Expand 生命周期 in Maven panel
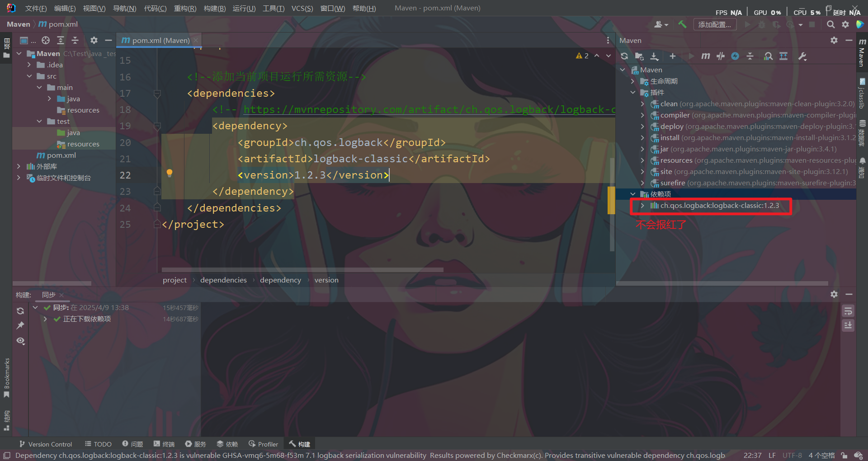This screenshot has width=868, height=461. tap(632, 81)
